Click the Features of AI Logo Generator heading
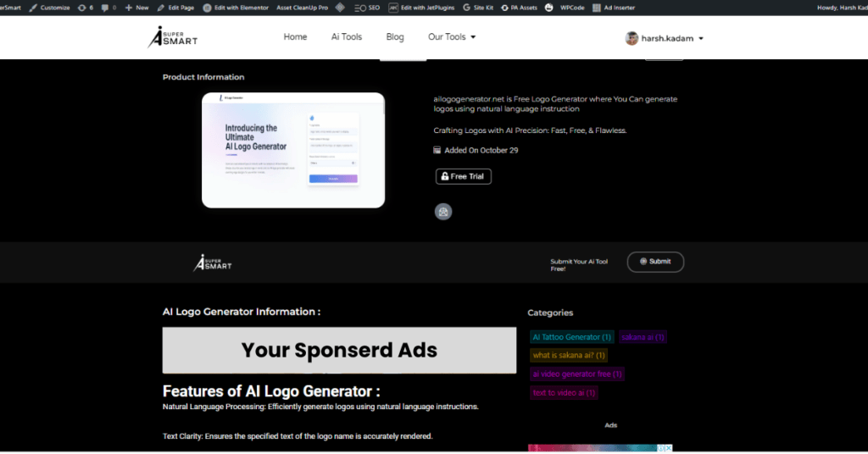 point(271,391)
